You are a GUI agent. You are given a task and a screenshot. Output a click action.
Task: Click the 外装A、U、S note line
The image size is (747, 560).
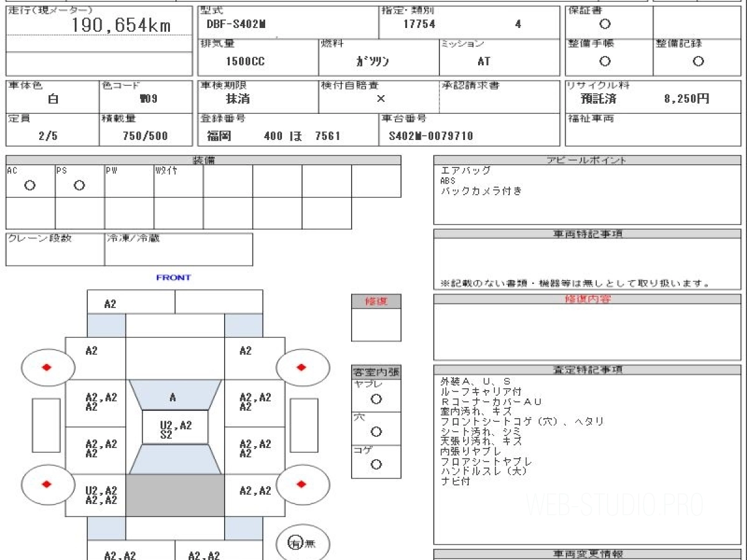[x=475, y=381]
